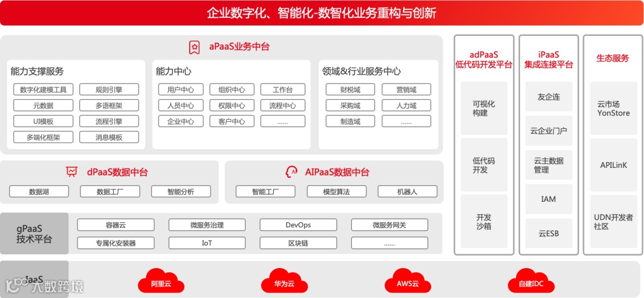Image resolution: width=644 pixels, height=298 pixels.
Task: Open 组织中心 in 能力中心
Action: point(232,90)
